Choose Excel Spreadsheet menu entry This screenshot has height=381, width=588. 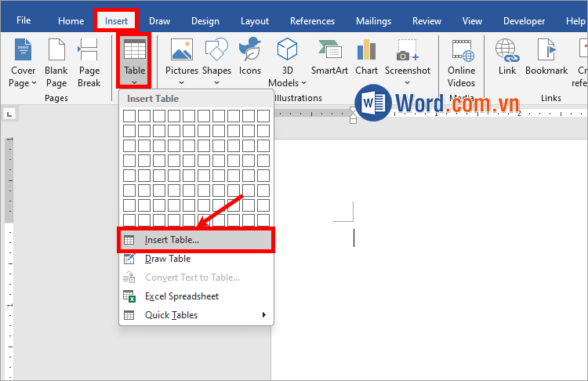click(x=196, y=296)
